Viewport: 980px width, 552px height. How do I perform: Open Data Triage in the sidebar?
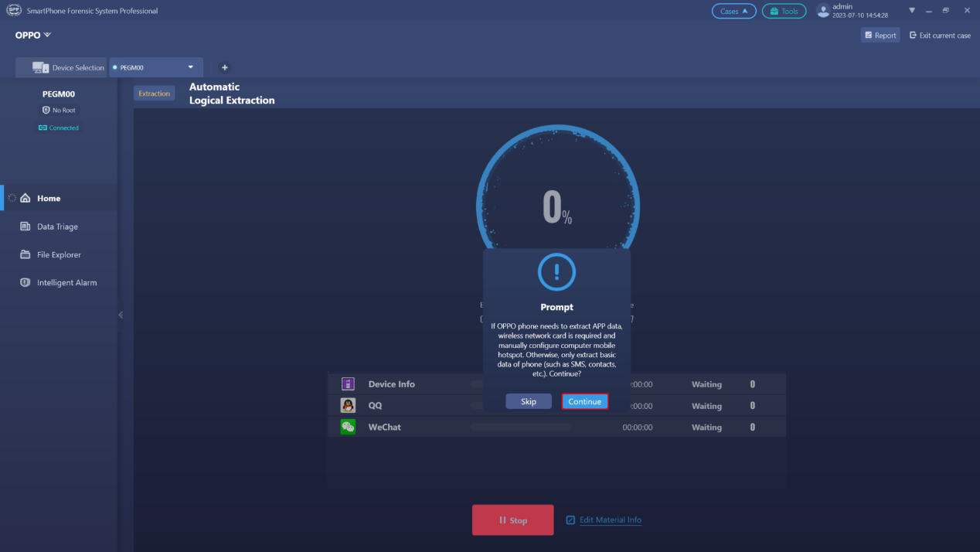tap(57, 227)
